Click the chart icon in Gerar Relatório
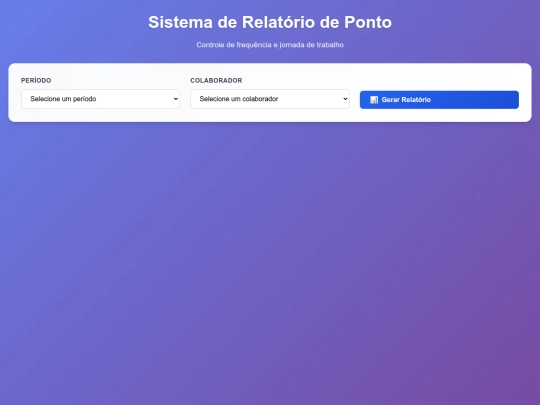 click(x=374, y=100)
